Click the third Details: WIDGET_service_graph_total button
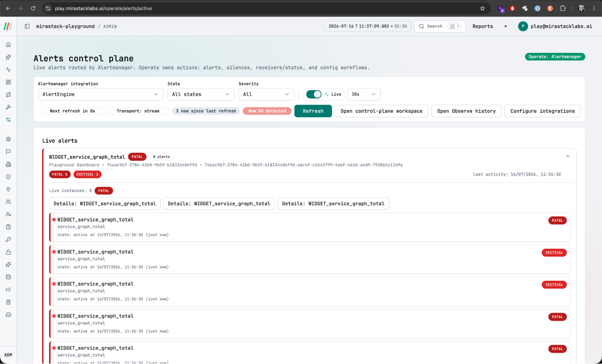602x364 pixels. point(333,204)
